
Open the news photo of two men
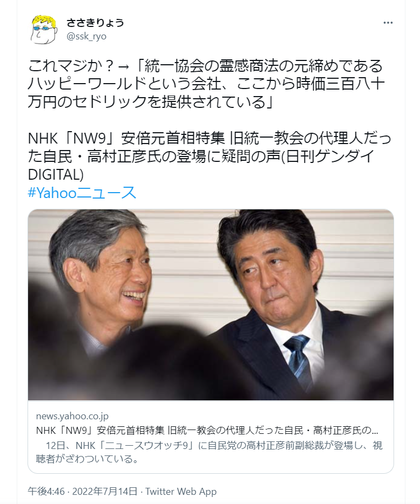pos(211,305)
